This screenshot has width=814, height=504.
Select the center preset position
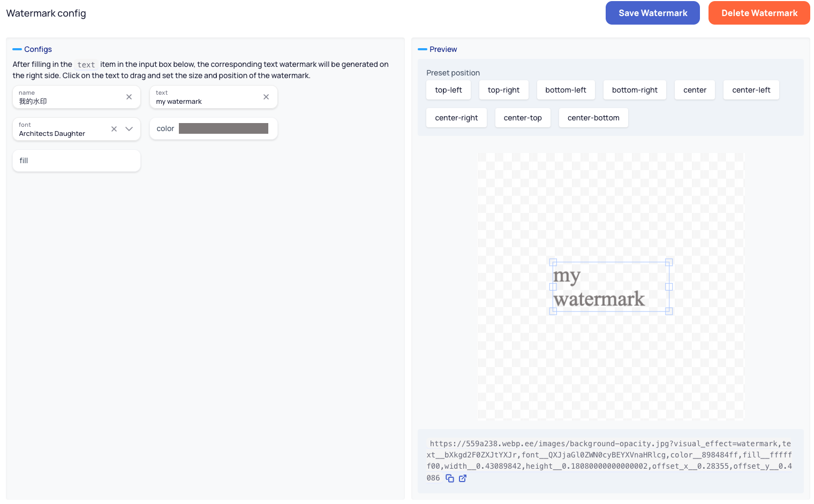[695, 90]
